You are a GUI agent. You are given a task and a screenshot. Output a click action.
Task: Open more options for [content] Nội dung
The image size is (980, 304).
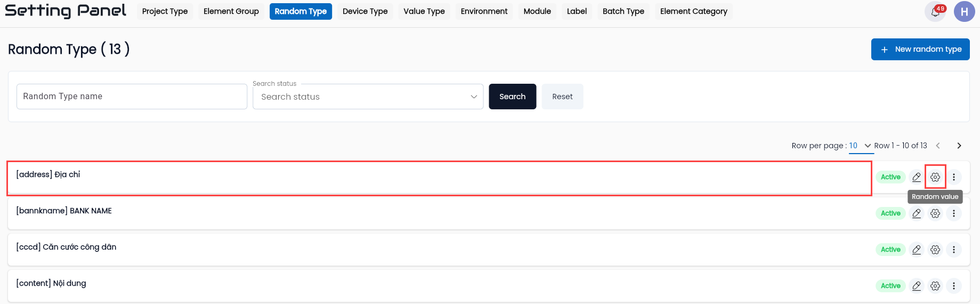tap(954, 286)
